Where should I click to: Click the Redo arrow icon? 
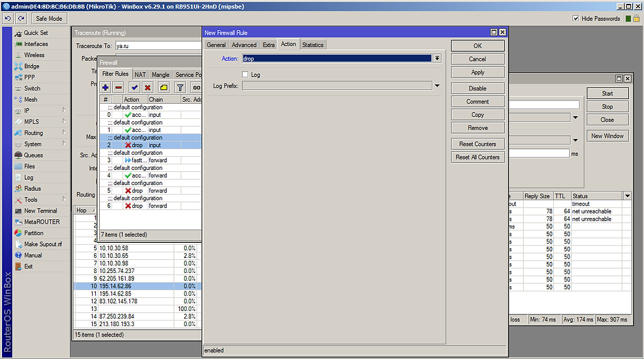coord(21,18)
